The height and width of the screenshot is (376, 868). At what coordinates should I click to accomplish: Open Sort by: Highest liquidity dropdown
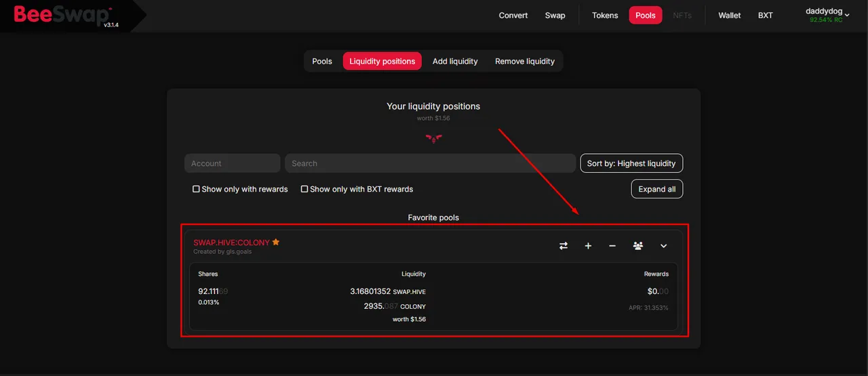click(x=631, y=163)
